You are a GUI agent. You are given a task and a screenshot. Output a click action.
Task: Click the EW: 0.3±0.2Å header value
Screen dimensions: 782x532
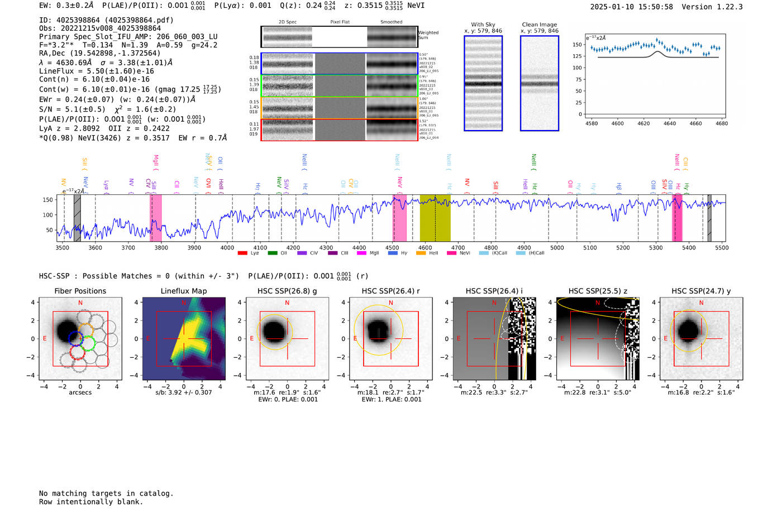(66, 6)
